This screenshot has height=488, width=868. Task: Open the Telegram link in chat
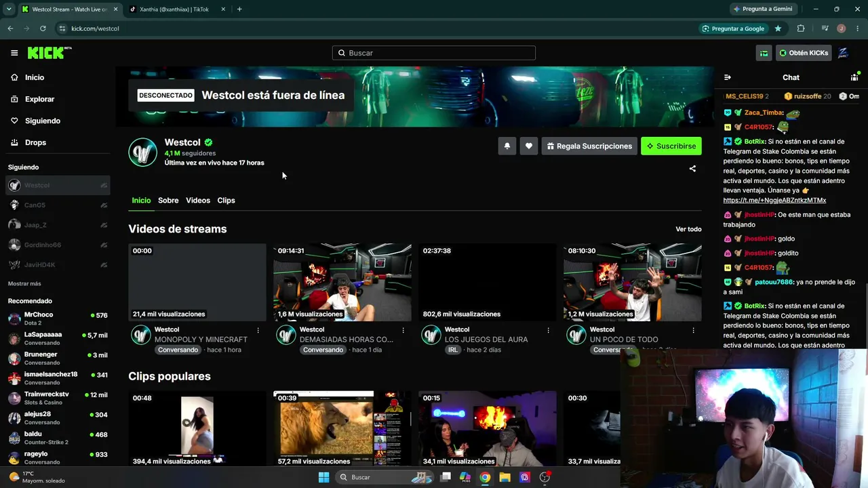(x=774, y=201)
